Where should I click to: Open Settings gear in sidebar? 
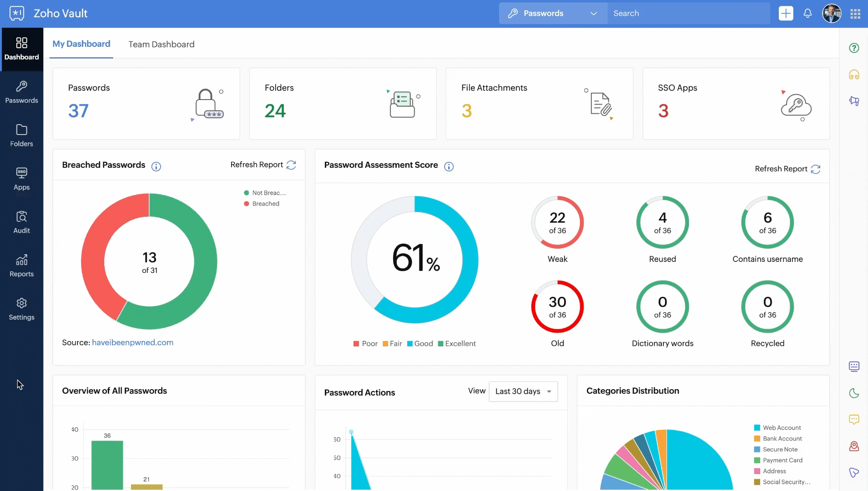(21, 309)
